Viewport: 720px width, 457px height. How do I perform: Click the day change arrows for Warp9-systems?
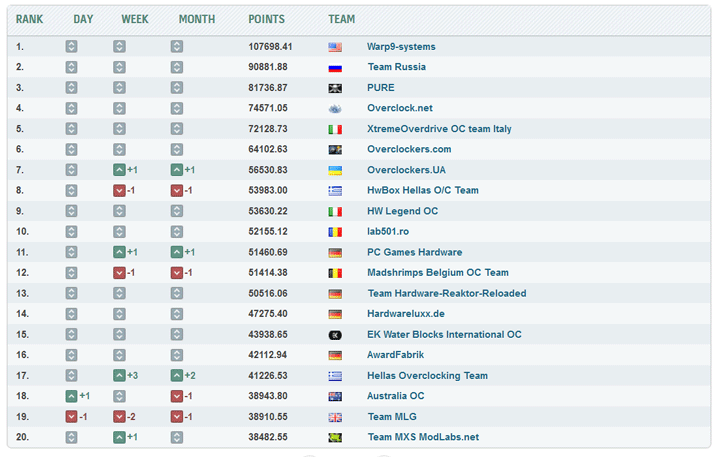tap(71, 47)
